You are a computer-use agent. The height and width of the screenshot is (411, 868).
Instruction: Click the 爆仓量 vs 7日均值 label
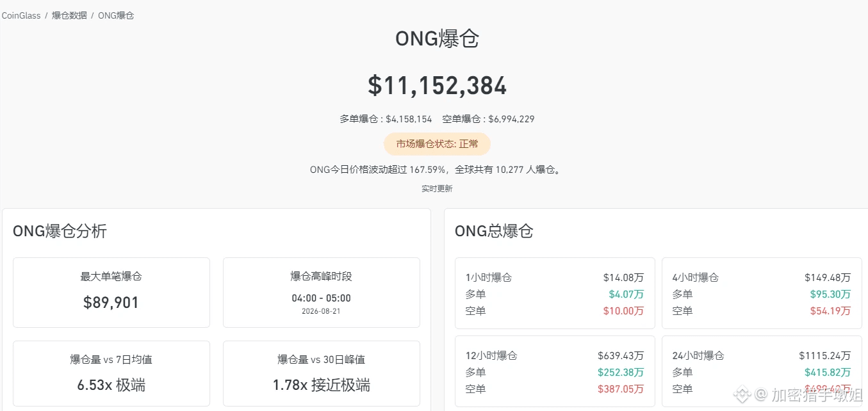(x=111, y=360)
